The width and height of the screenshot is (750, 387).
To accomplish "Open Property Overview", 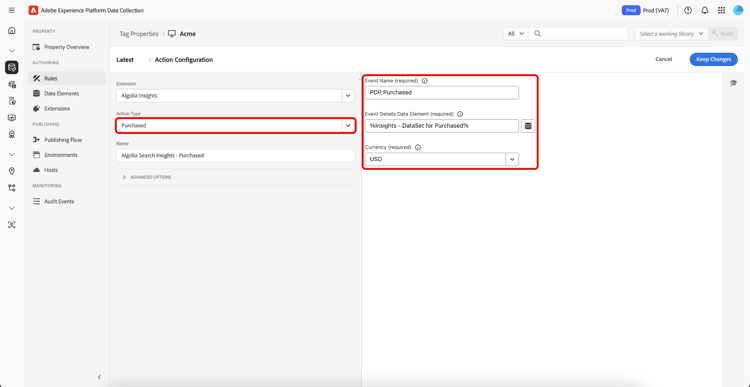I will (67, 47).
